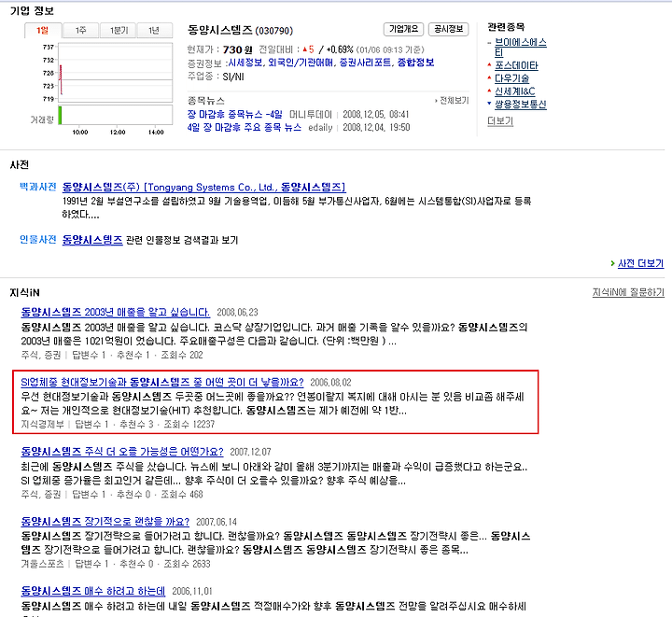Click the current price 730 원

click(x=237, y=49)
